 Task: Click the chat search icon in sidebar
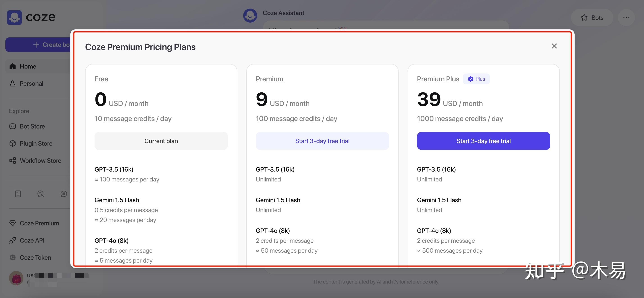coord(41,194)
